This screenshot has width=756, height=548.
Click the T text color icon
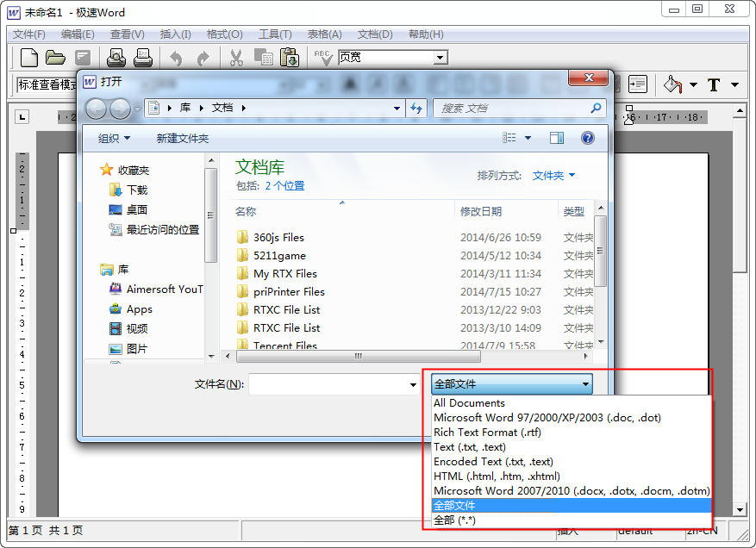[x=714, y=84]
